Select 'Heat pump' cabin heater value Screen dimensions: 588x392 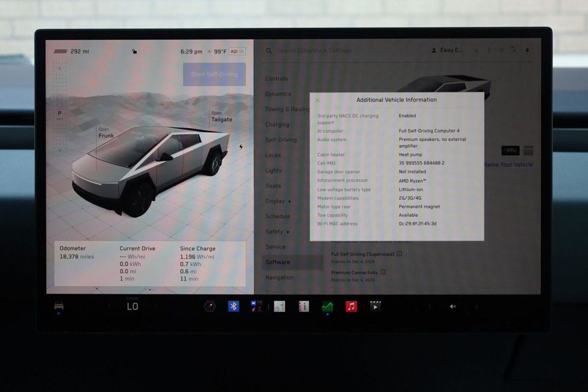[x=410, y=154]
